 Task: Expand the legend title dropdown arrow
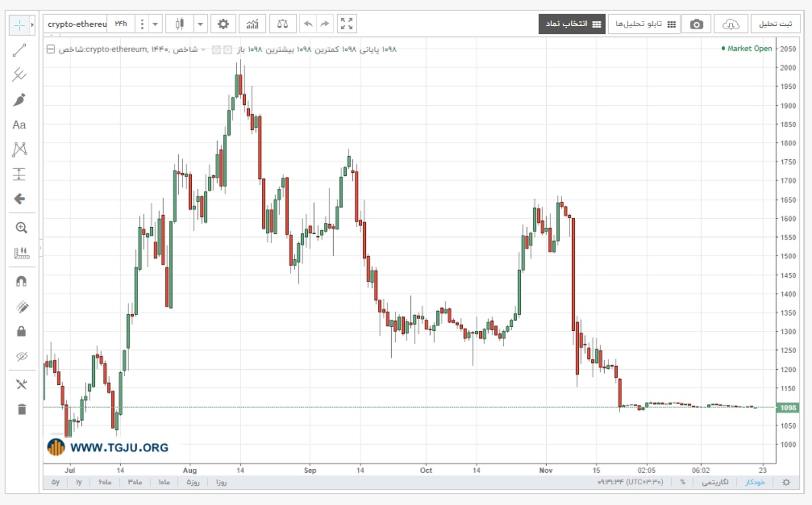coord(203,49)
